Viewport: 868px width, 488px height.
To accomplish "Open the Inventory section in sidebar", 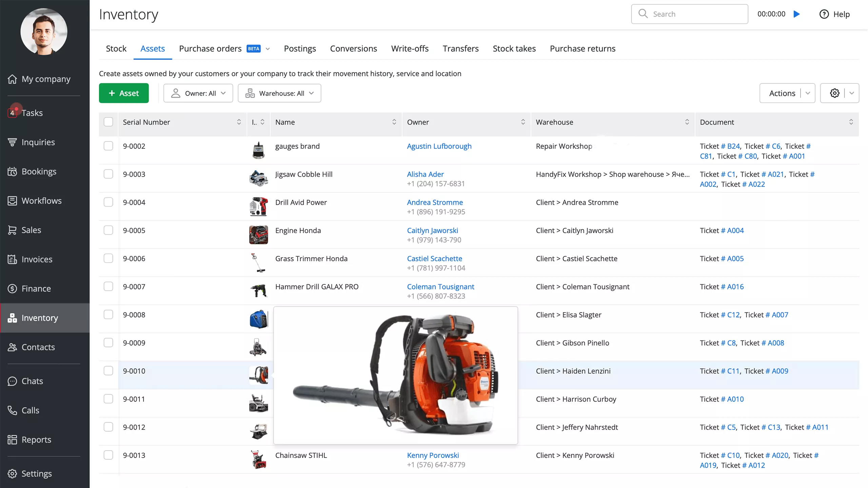I will 40,318.
